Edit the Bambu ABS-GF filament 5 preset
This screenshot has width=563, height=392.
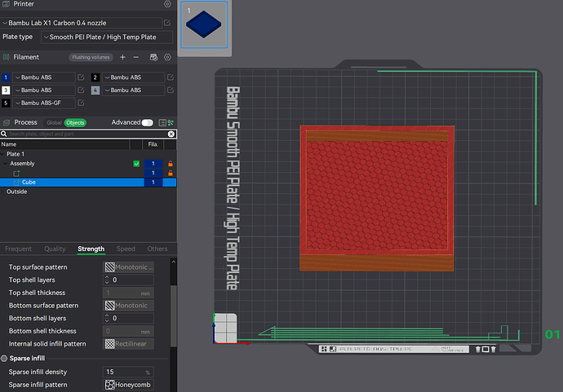(x=81, y=103)
